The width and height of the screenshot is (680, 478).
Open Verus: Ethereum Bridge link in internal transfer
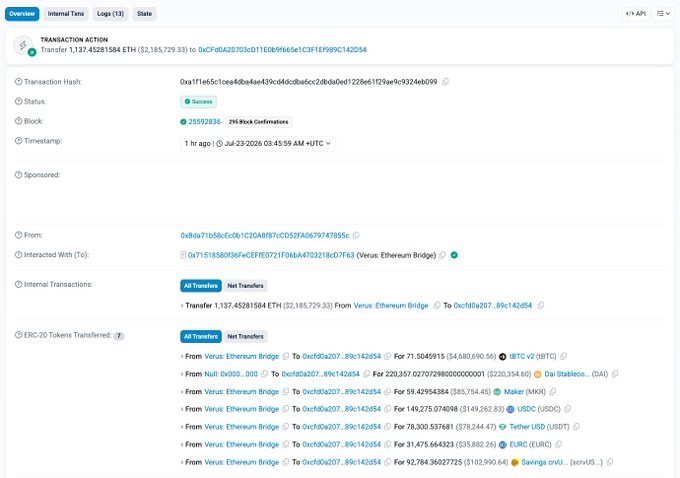click(x=391, y=306)
